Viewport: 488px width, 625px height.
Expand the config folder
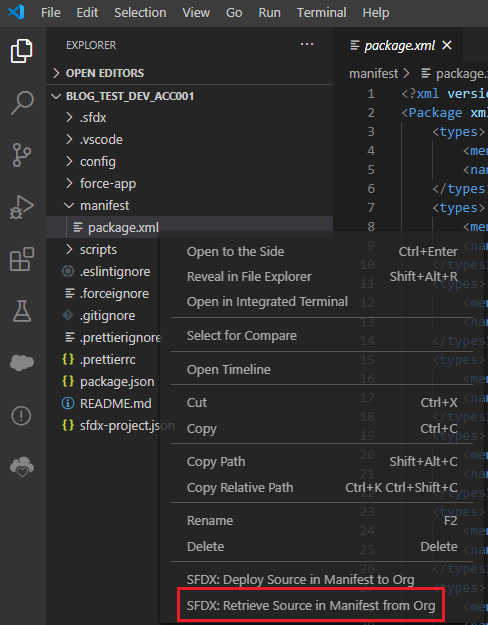point(189,161)
